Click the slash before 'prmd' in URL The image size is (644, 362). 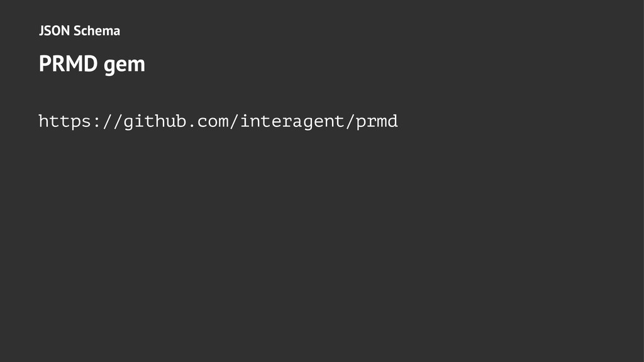point(351,121)
